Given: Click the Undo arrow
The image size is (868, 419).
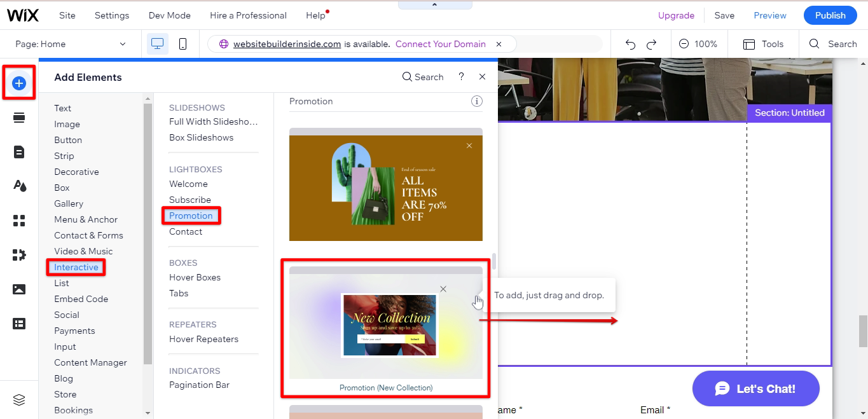Looking at the screenshot, I should coord(630,44).
